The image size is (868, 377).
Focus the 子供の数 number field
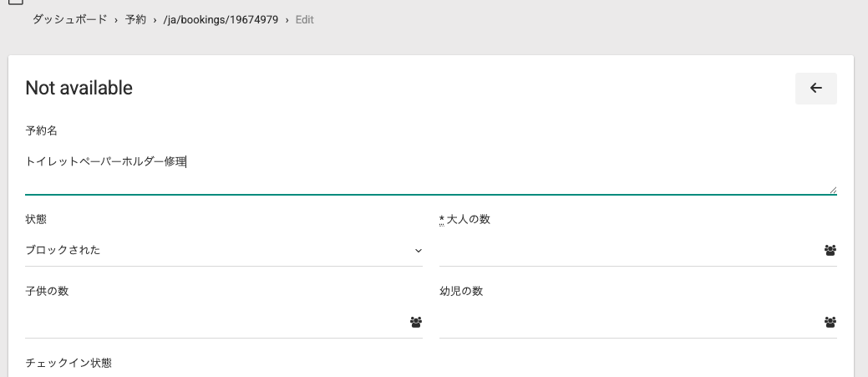213,322
